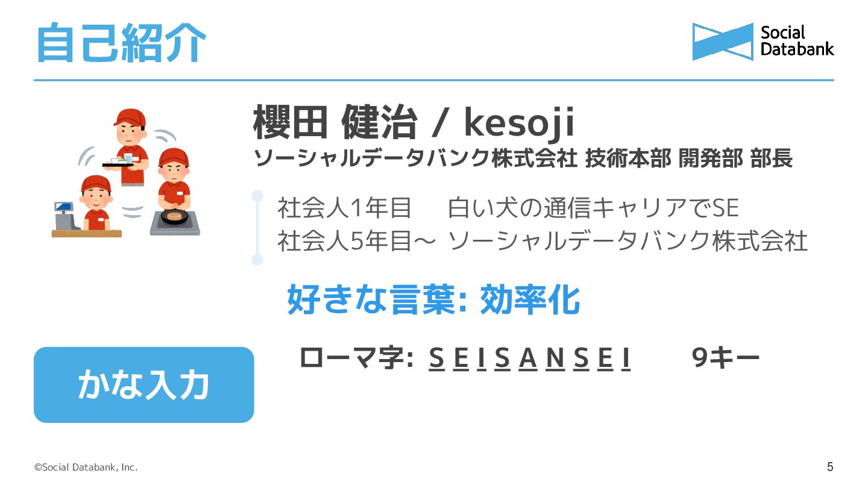This screenshot has height=488, width=868.
Task: Click the waiter figure carrying tray
Action: [128, 146]
